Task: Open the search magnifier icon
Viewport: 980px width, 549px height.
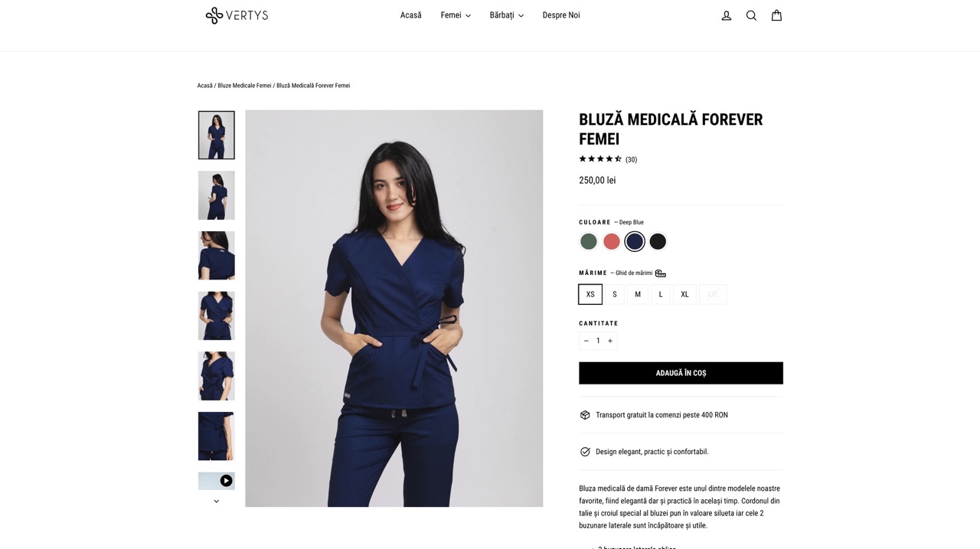Action: pos(751,15)
